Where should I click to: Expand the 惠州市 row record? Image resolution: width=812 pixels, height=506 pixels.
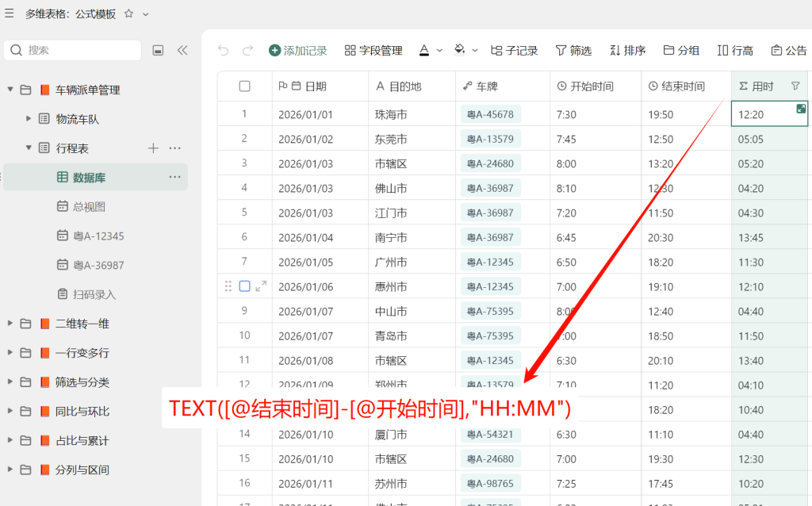point(261,286)
